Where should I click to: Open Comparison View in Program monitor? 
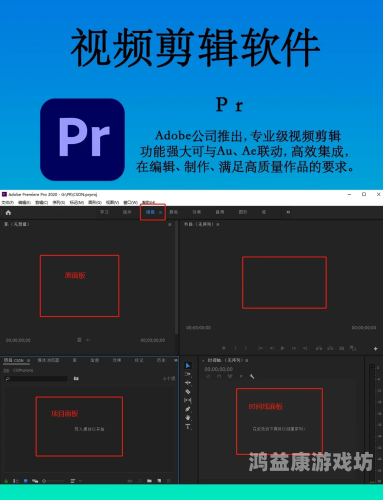pyautogui.click(x=353, y=348)
